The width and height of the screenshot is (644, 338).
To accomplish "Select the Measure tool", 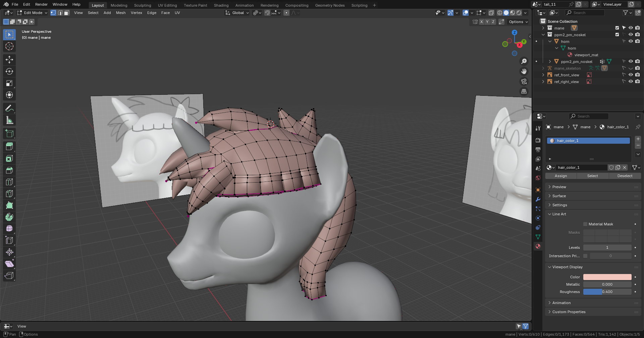I will point(9,120).
